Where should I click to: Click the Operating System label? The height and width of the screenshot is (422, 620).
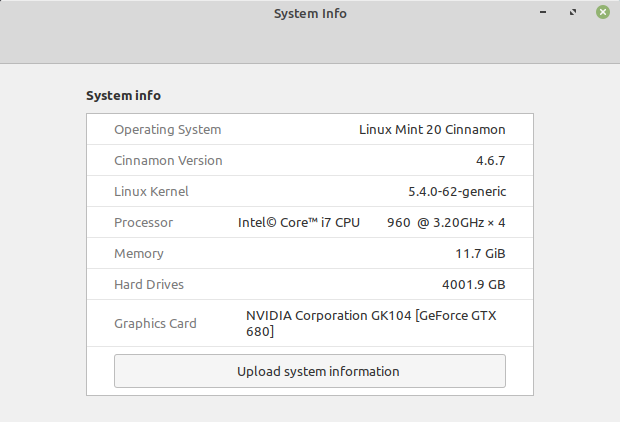pyautogui.click(x=168, y=129)
